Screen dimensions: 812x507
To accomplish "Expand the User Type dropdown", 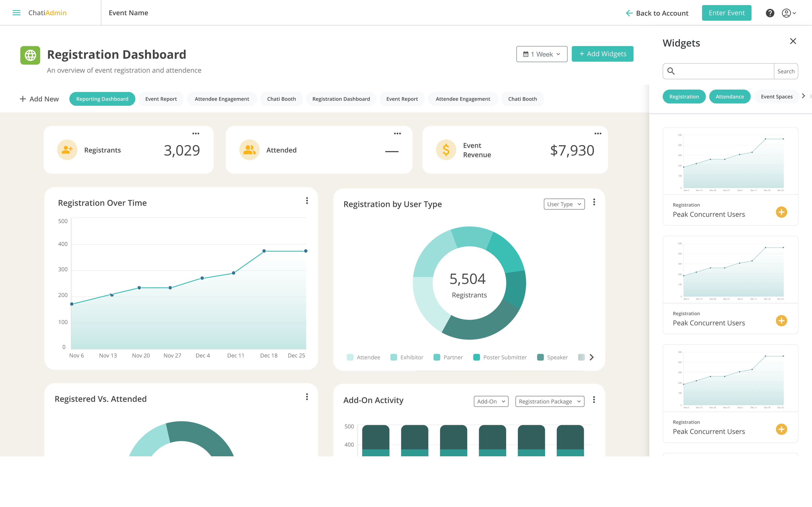I will pyautogui.click(x=564, y=204).
